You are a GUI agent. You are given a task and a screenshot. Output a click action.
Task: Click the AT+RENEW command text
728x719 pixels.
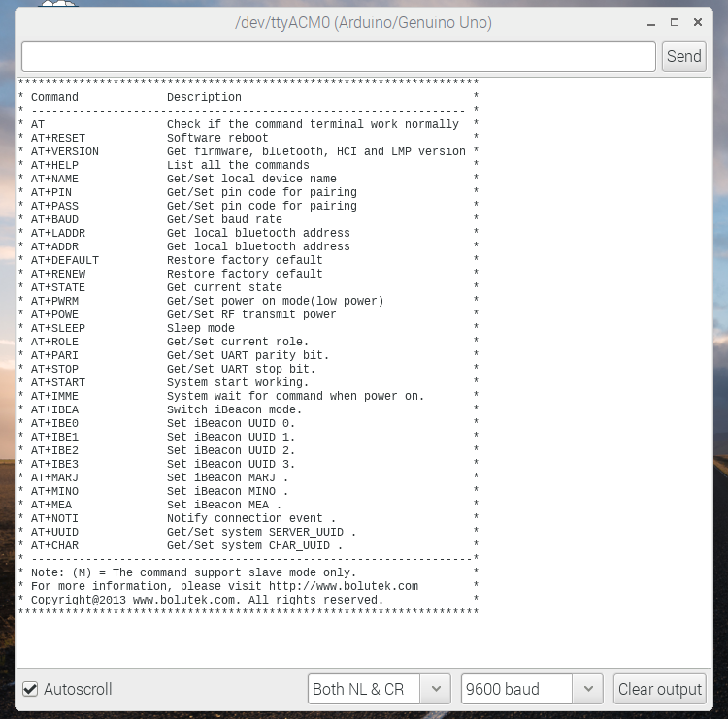pos(58,274)
